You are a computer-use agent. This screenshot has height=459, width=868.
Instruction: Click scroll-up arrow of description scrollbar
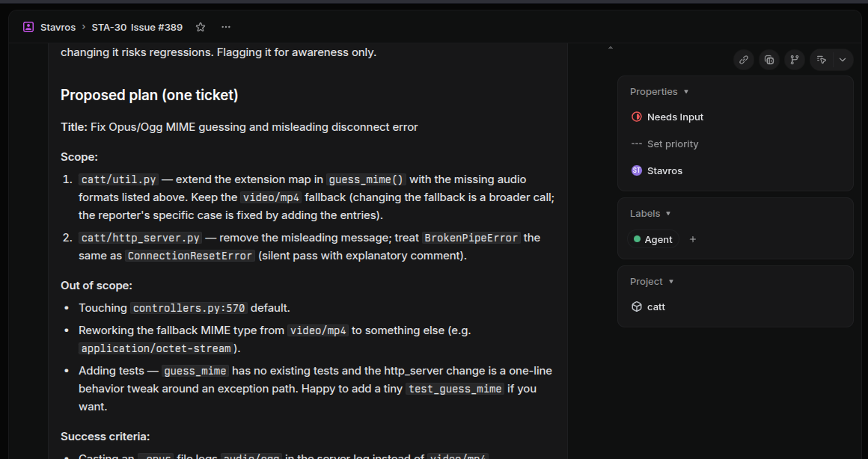click(611, 48)
